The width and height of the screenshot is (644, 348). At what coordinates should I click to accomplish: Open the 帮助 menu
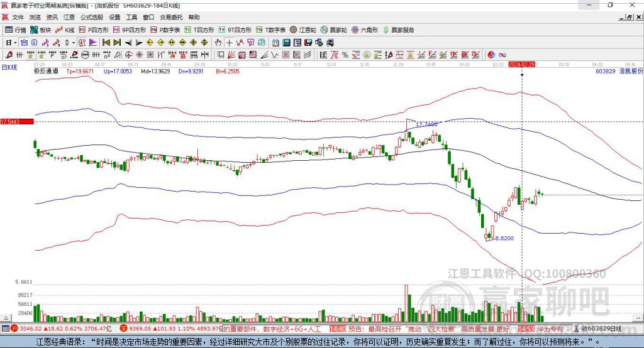(194, 17)
